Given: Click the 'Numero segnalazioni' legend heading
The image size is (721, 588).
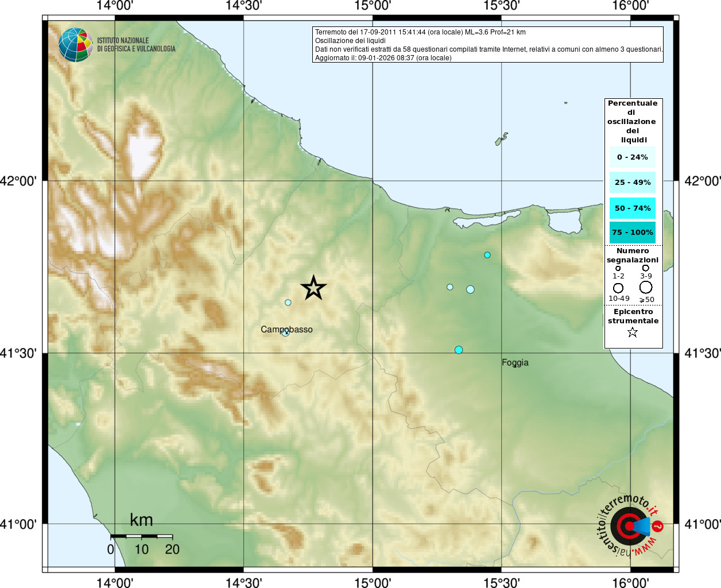Looking at the screenshot, I should coord(633,256).
